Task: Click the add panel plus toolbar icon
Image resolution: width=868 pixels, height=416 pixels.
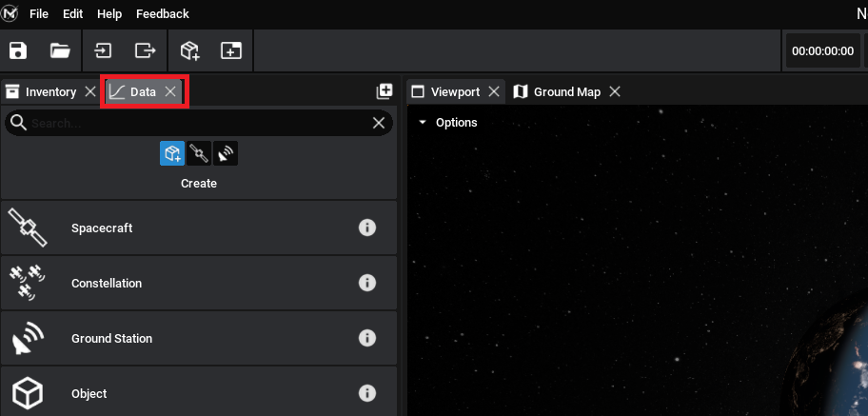Action: click(x=231, y=51)
